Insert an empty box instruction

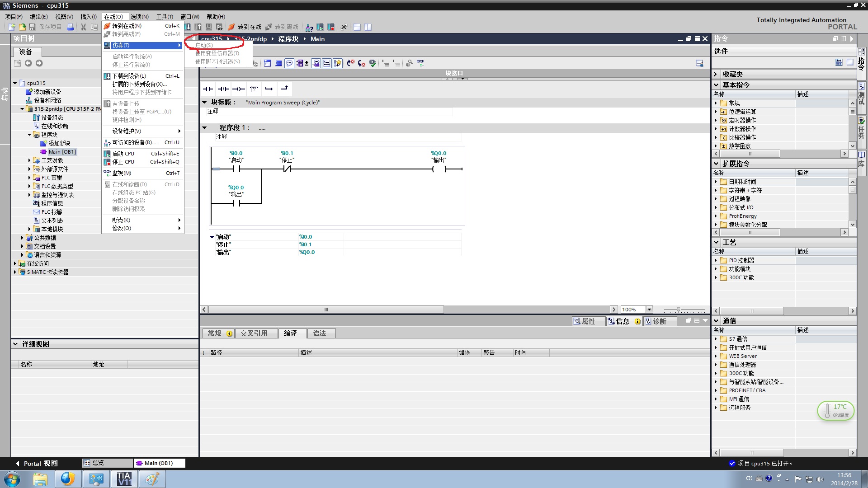pyautogui.click(x=254, y=89)
